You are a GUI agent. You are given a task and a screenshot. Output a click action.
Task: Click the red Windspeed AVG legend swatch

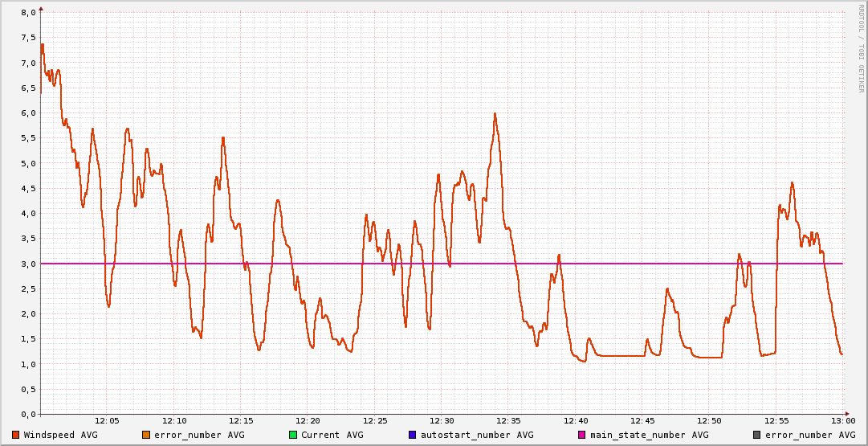(16, 435)
